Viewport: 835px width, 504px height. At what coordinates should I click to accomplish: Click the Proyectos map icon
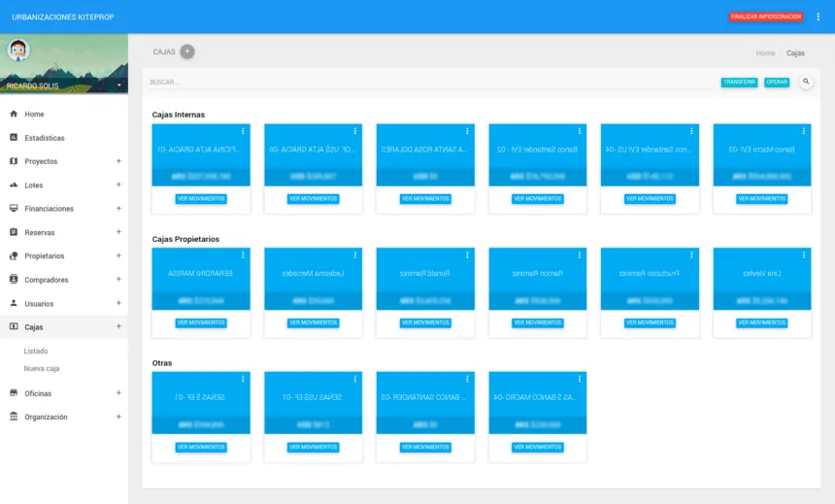14,161
